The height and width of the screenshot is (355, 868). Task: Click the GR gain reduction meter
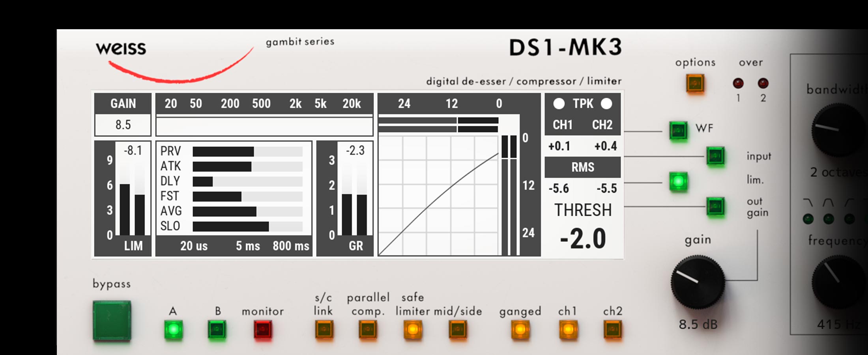click(x=345, y=198)
